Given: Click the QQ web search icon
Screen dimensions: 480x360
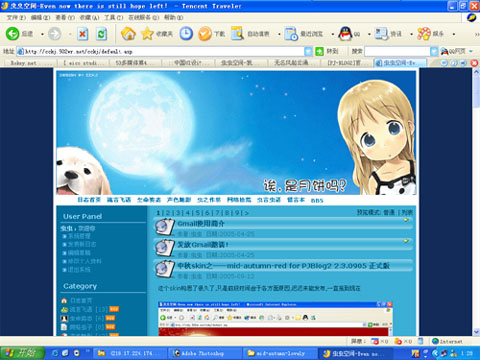Looking at the screenshot, I should (444, 51).
